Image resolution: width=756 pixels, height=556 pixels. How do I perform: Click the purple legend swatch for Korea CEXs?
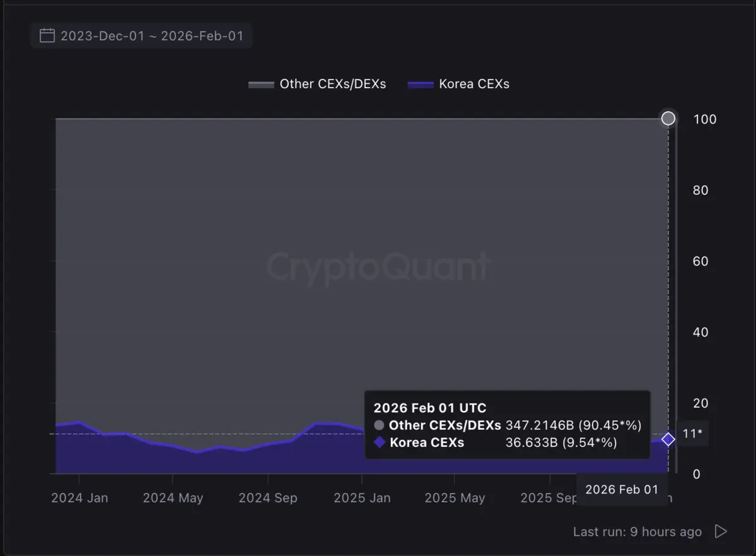click(420, 83)
